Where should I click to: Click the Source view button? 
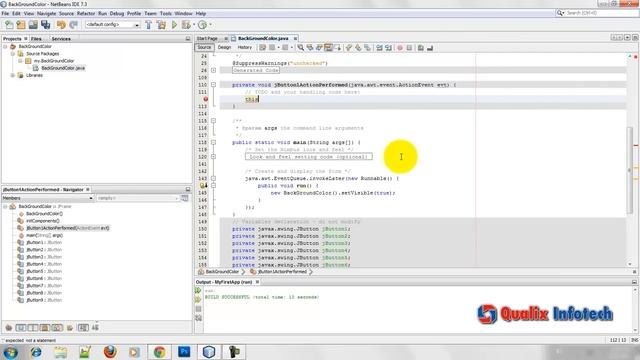point(204,48)
